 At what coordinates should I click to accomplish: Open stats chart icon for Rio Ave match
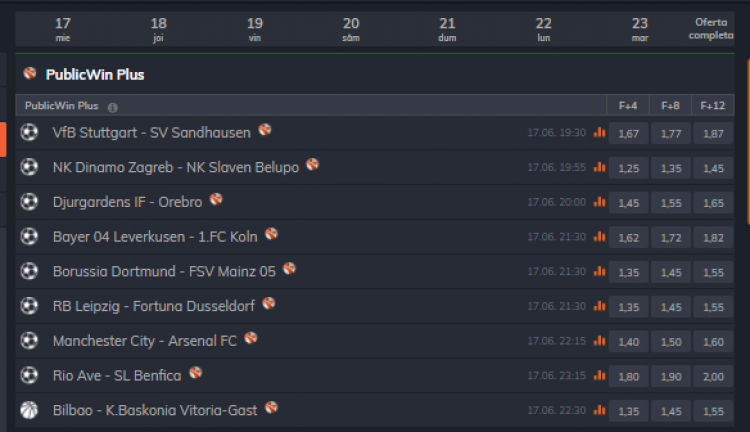click(600, 376)
